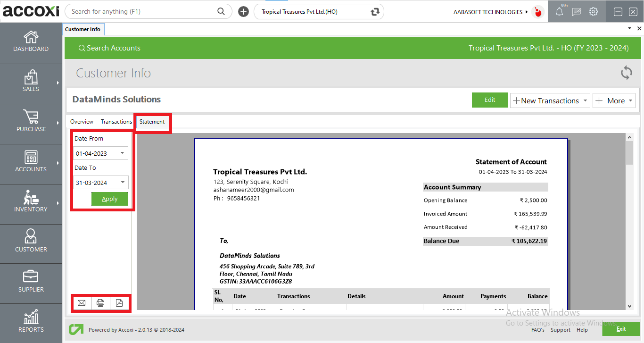Image resolution: width=644 pixels, height=343 pixels.
Task: Click the green Edit button
Action: coord(490,100)
